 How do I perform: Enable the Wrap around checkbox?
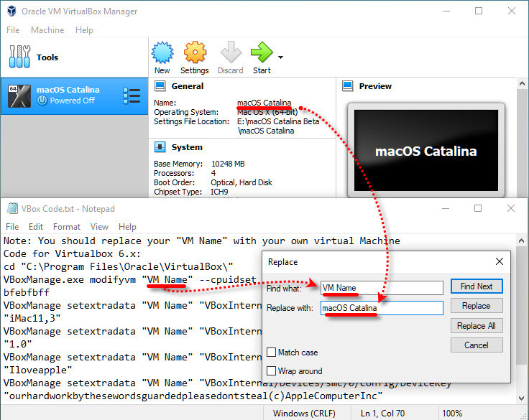[x=271, y=370]
